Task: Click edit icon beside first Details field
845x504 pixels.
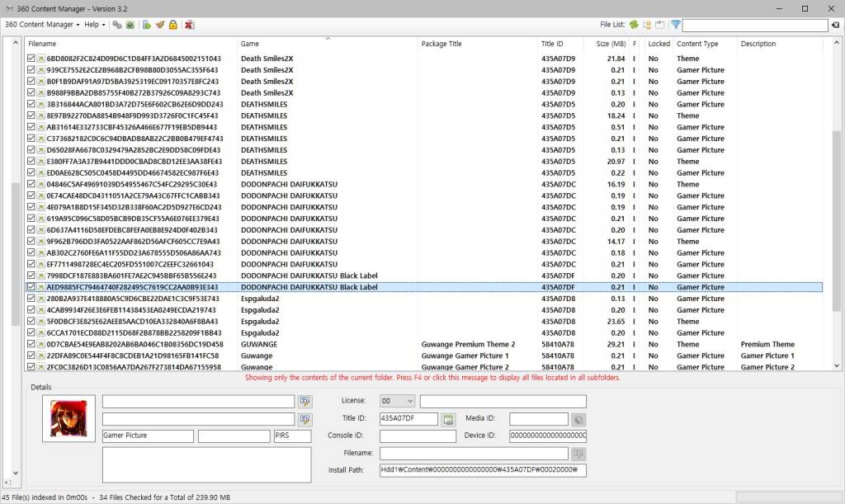Action: [x=305, y=401]
